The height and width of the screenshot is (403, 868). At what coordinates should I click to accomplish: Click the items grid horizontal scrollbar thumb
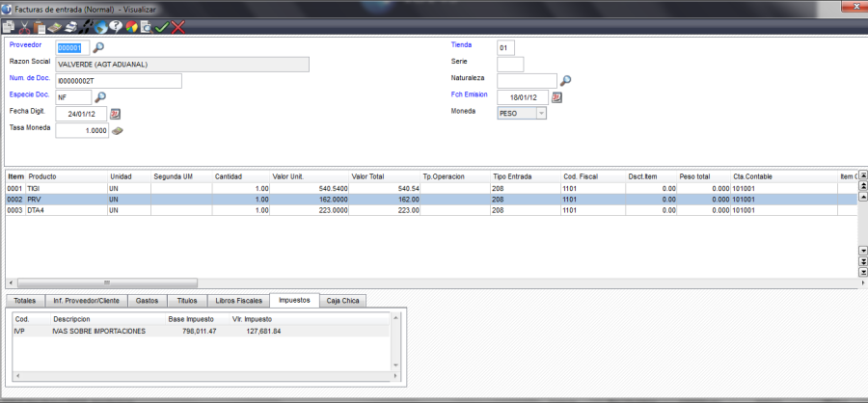click(x=106, y=282)
